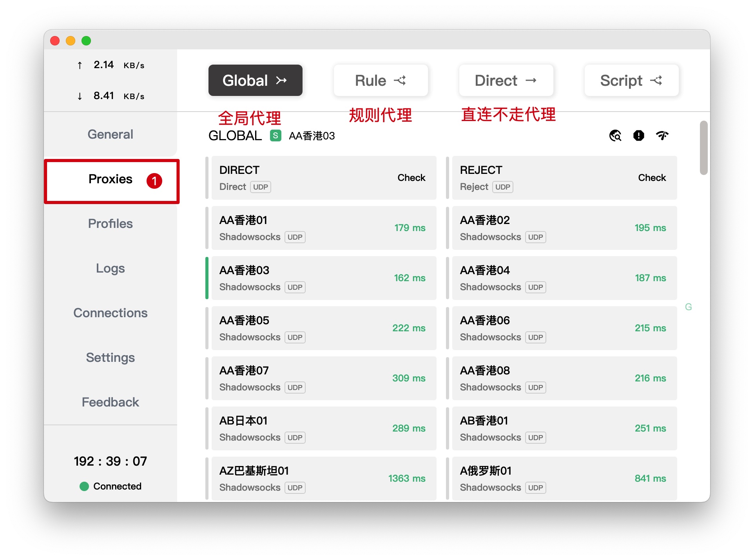Image resolution: width=754 pixels, height=560 pixels.
Task: Open the Profiles tab in sidebar
Action: tap(111, 224)
